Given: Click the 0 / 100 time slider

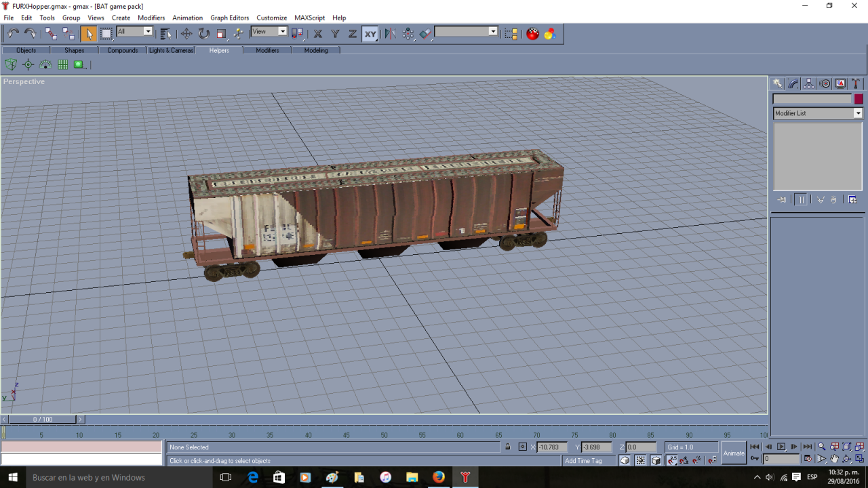Looking at the screenshot, I should tap(43, 420).
